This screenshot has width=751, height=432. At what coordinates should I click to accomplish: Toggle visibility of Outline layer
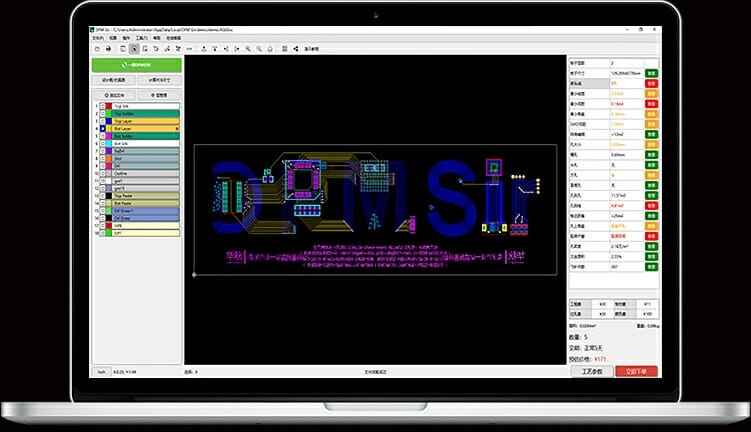(102, 173)
